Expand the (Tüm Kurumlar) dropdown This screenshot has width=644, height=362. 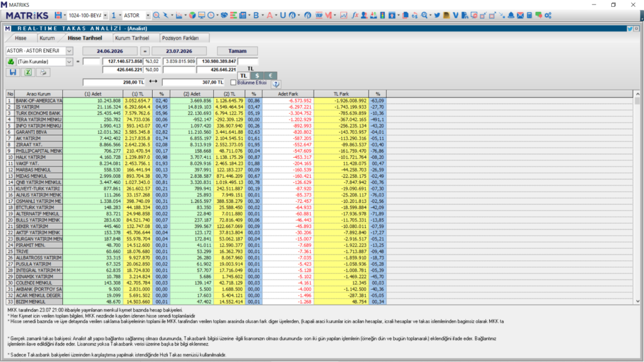(69, 62)
